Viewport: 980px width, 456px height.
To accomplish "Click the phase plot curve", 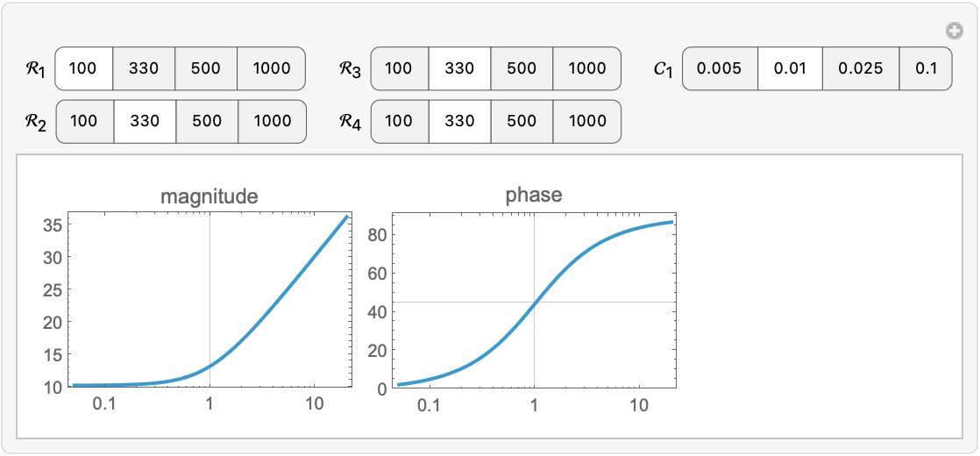I will [x=570, y=261].
